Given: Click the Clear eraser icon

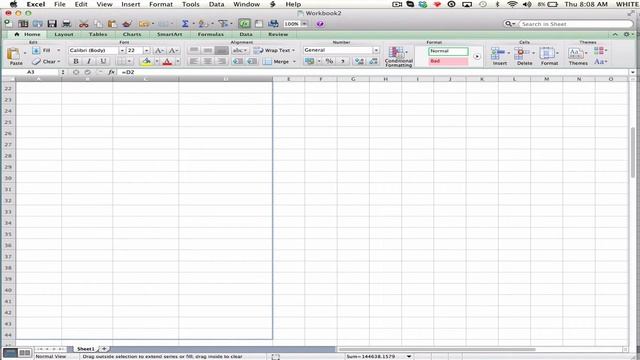Looking at the screenshot, I should click(x=36, y=61).
